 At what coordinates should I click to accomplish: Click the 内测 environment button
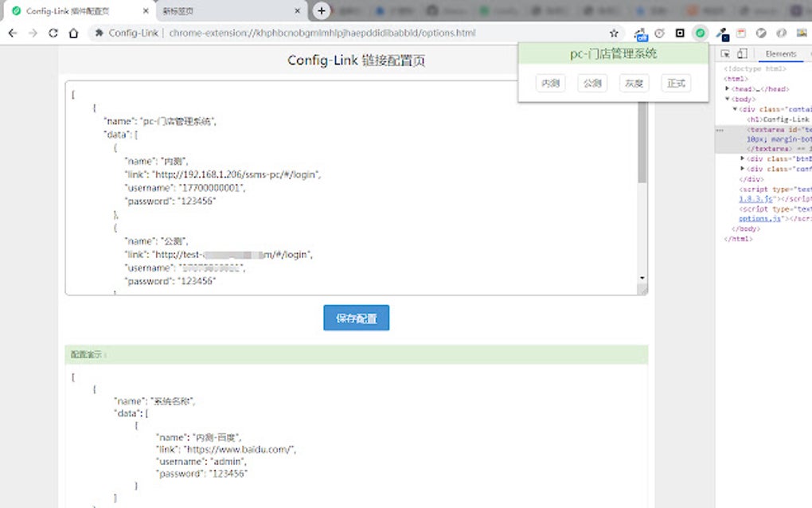click(x=550, y=84)
